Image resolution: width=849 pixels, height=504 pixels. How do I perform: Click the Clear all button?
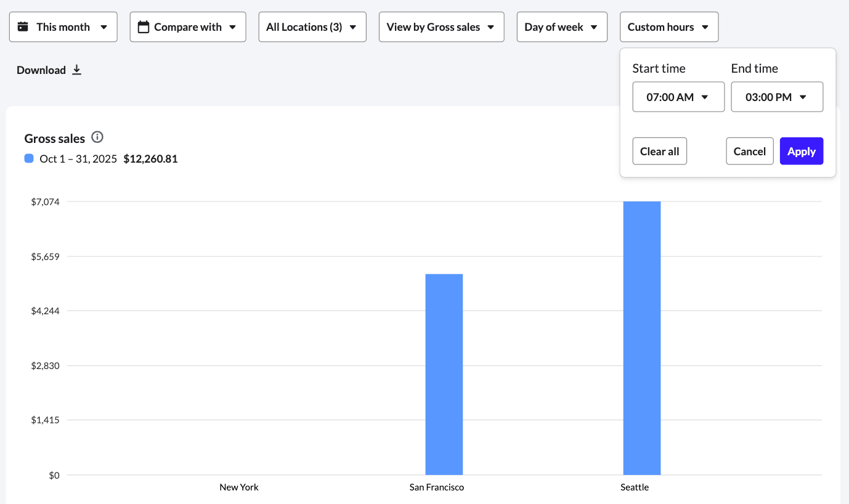coord(659,151)
